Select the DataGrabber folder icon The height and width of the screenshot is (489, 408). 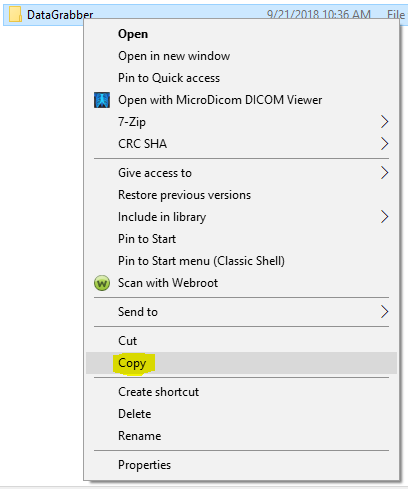[15, 14]
